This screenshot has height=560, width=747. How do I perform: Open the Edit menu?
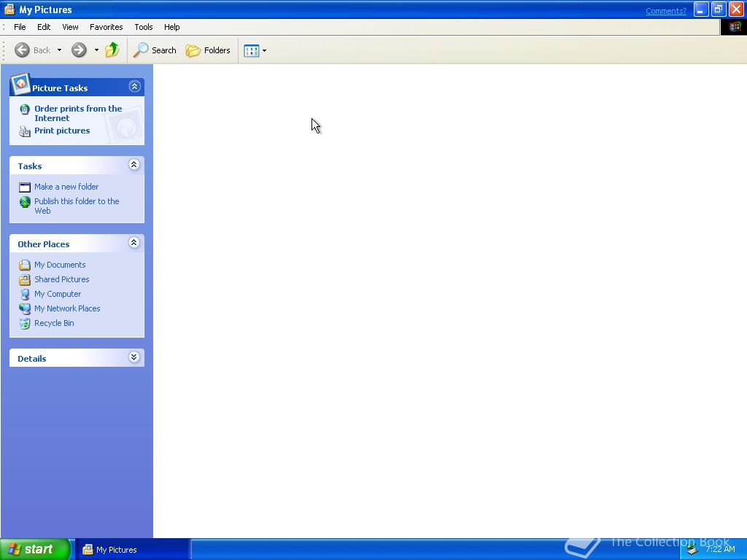(44, 27)
